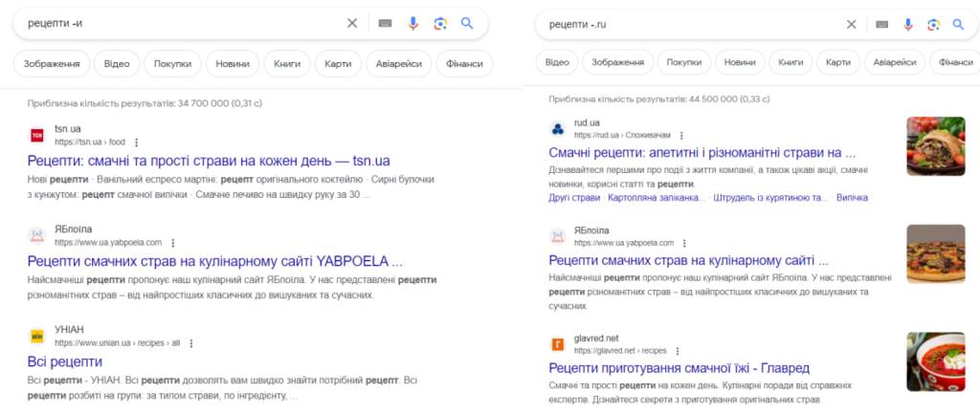Open 'Другі страви' sitelink
980x414 pixels.
click(574, 198)
